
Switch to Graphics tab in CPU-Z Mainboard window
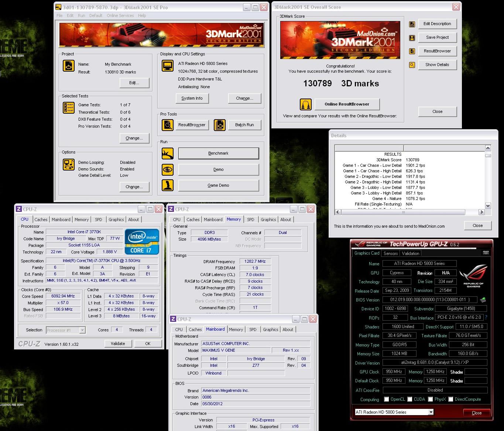tap(271, 330)
